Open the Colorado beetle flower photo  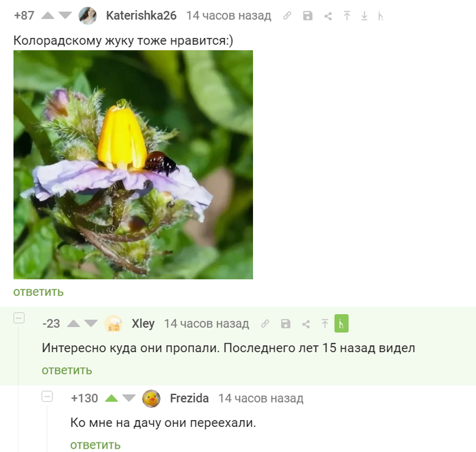133,164
